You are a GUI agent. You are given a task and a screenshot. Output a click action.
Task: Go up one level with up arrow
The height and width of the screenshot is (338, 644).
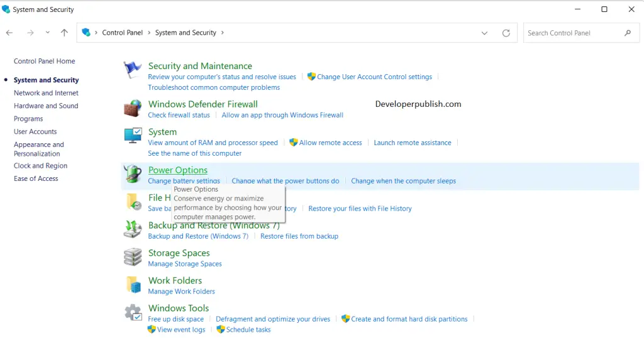[x=64, y=33]
